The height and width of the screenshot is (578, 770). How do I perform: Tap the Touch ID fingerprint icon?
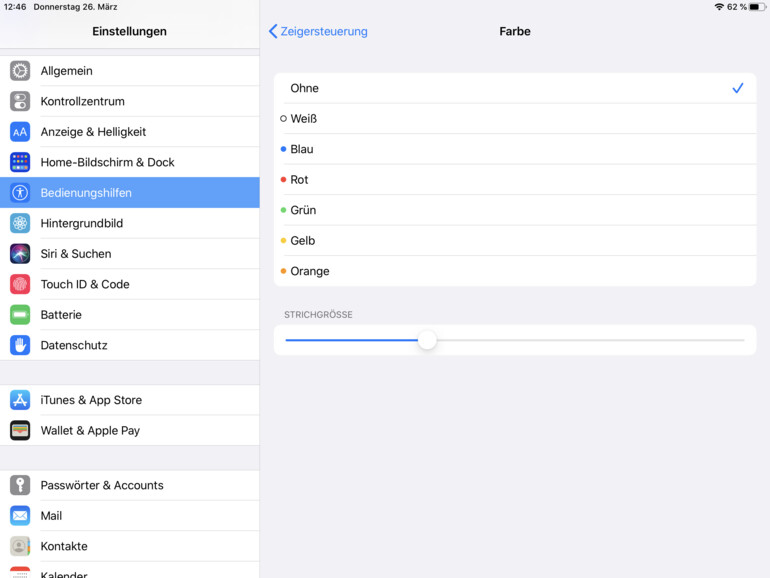[20, 284]
